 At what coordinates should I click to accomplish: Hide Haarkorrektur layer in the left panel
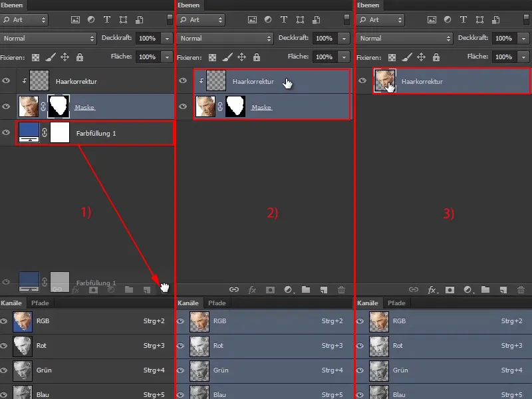pos(6,80)
